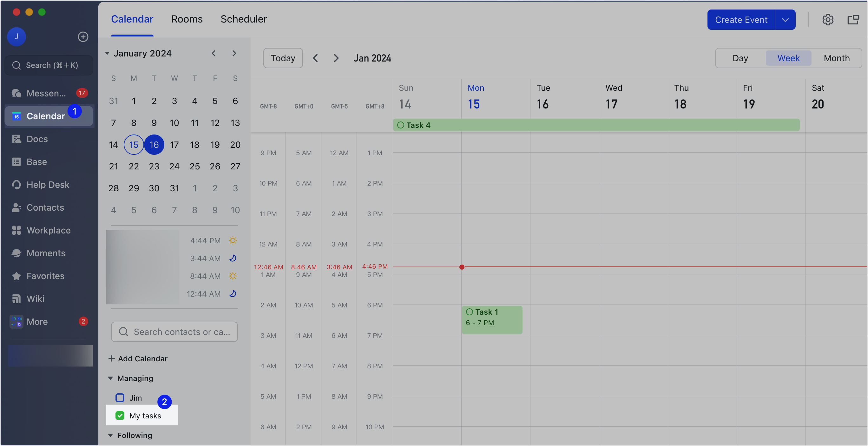
Task: Go to next week arrow
Action: [x=336, y=58]
